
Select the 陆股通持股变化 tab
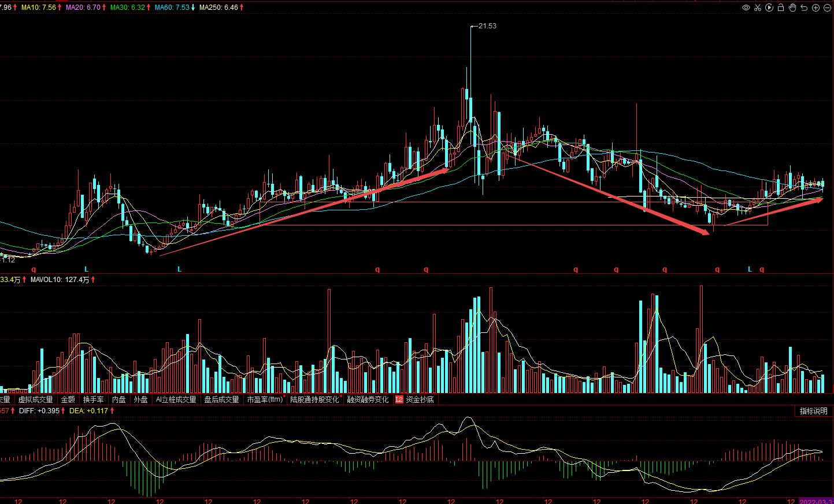[314, 399]
